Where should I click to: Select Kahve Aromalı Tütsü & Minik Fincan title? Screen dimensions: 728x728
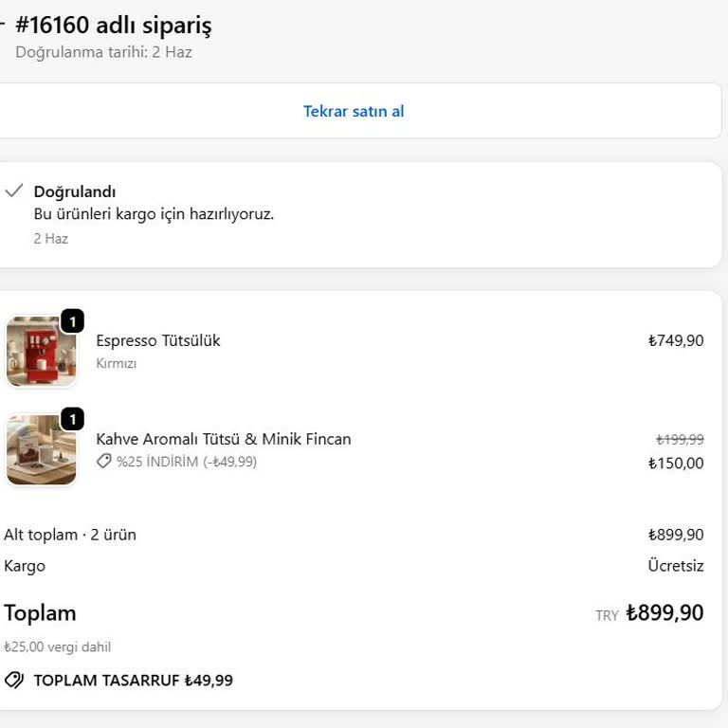(x=224, y=439)
